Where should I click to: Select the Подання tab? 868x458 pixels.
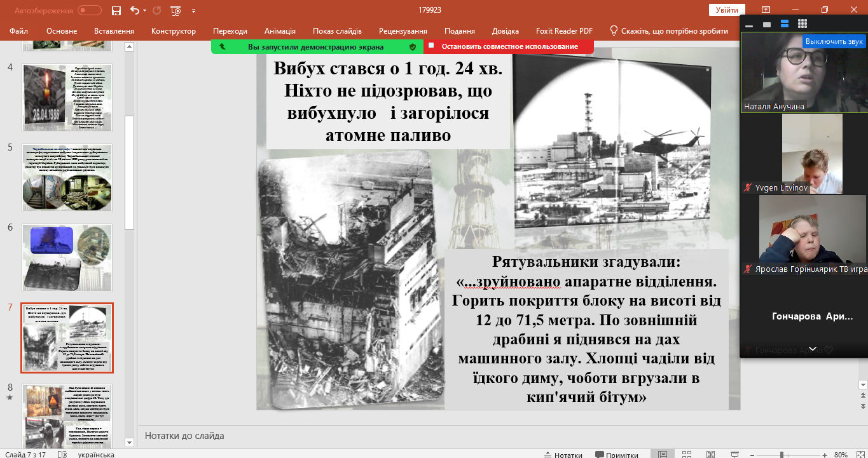tap(460, 31)
